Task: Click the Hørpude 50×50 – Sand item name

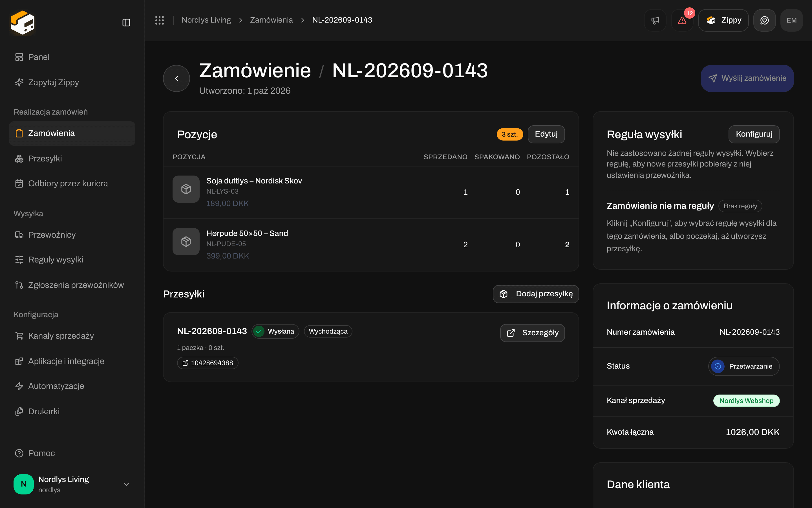Action: coord(247,233)
